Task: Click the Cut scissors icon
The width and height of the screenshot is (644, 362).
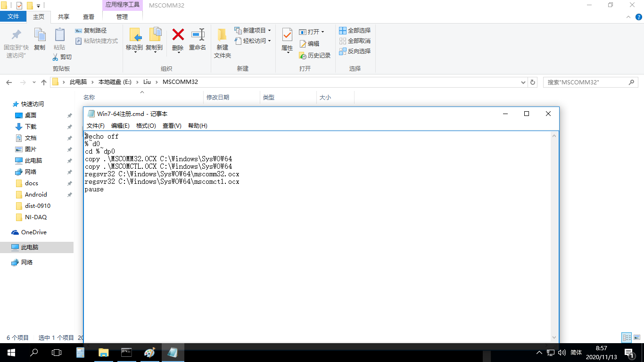Action: (55, 57)
